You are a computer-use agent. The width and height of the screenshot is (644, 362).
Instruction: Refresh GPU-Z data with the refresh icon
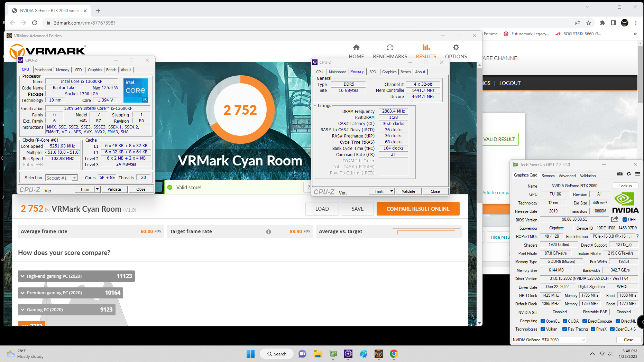[x=629, y=174]
